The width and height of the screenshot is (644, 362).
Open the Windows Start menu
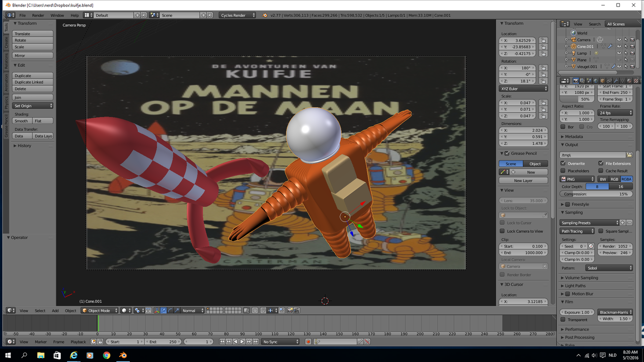pos(8,355)
